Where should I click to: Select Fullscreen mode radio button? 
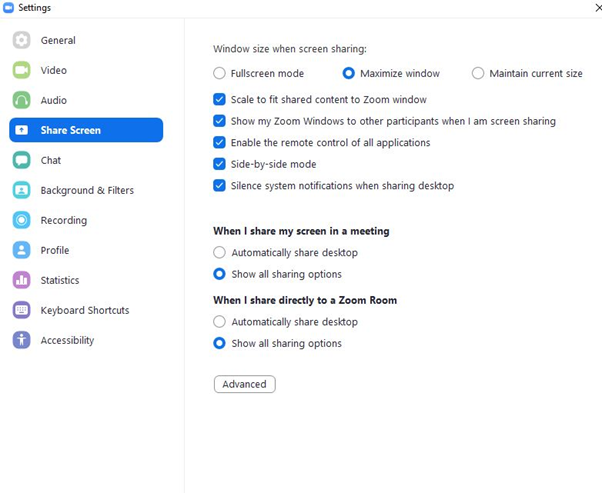pyautogui.click(x=219, y=73)
